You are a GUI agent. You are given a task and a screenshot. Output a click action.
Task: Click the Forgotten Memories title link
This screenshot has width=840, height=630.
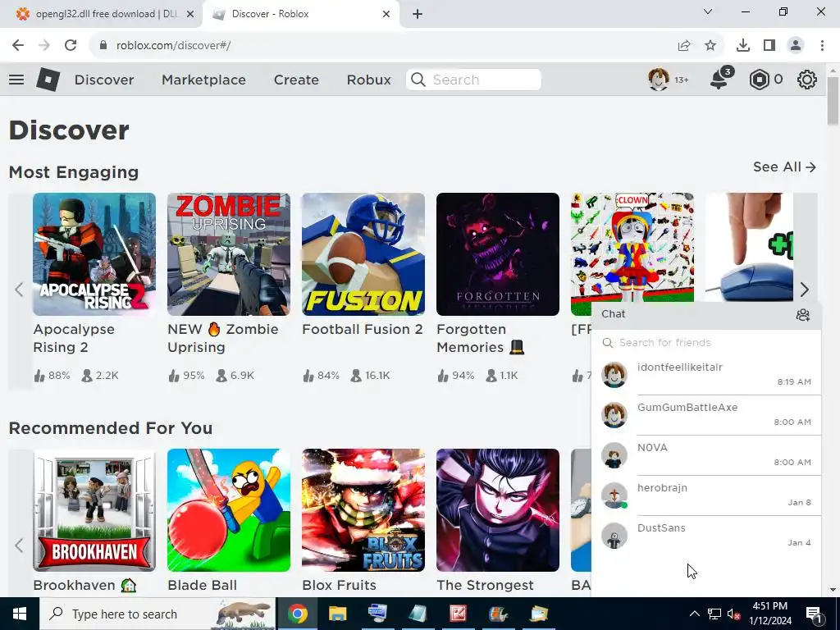pyautogui.click(x=481, y=338)
